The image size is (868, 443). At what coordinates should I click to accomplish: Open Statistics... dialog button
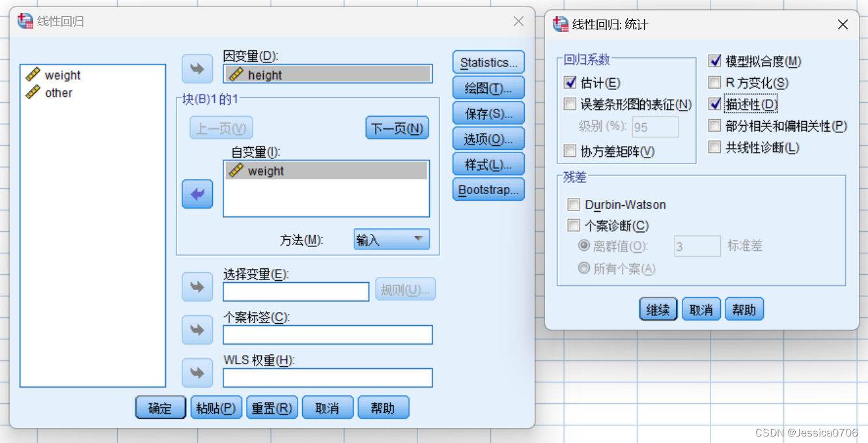pos(488,63)
